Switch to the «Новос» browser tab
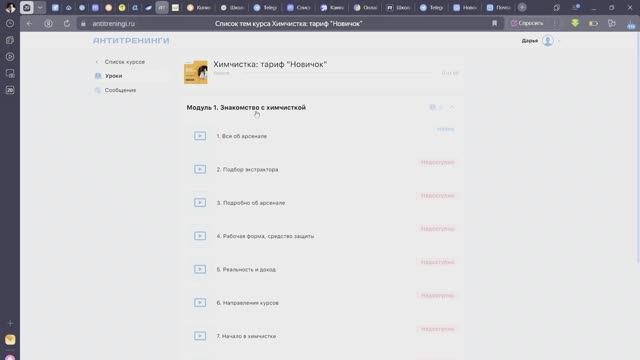The height and width of the screenshot is (360, 640). pyautogui.click(x=465, y=7)
